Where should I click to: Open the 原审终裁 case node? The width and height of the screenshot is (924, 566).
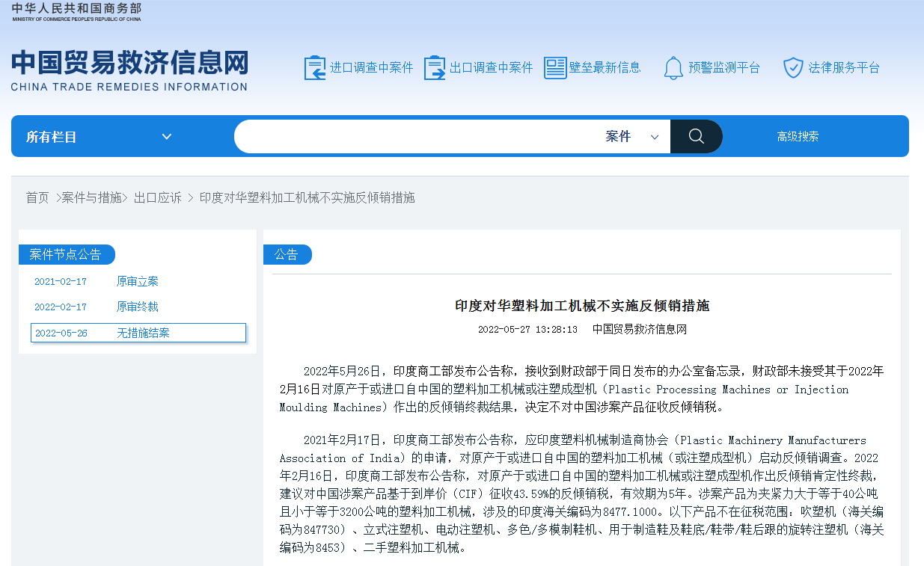[x=138, y=307]
